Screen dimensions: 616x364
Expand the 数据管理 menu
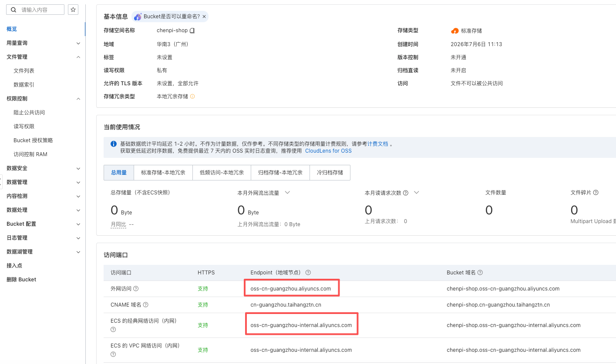click(78, 182)
